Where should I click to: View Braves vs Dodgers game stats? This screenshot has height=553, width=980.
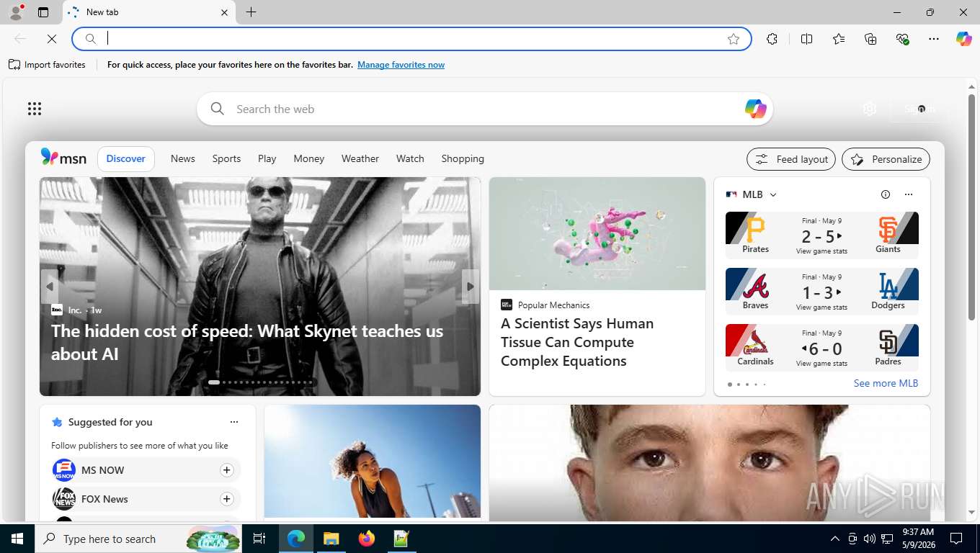821,307
